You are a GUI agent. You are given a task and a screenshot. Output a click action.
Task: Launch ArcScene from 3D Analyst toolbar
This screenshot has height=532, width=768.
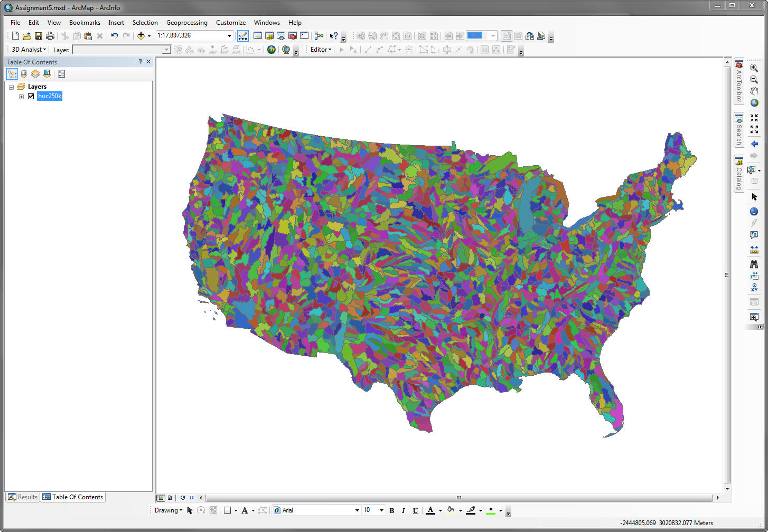coord(271,50)
